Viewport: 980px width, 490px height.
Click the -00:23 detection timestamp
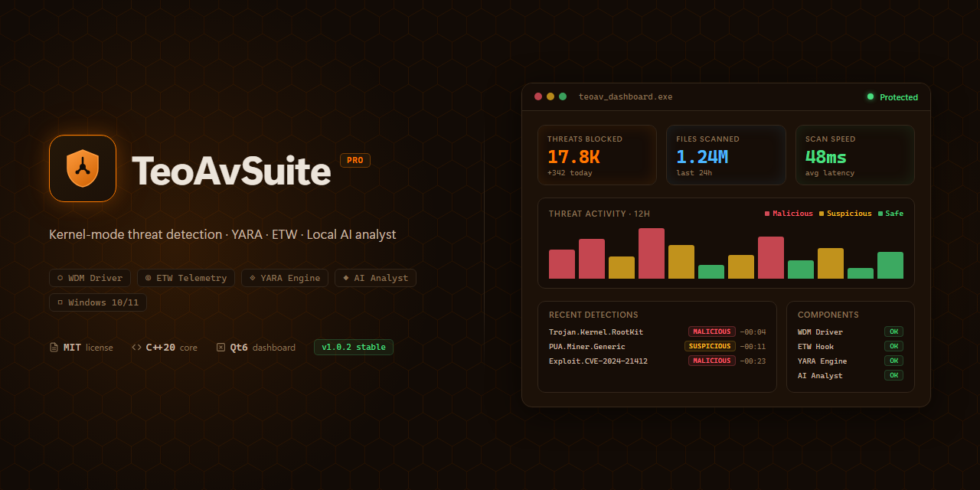753,361
